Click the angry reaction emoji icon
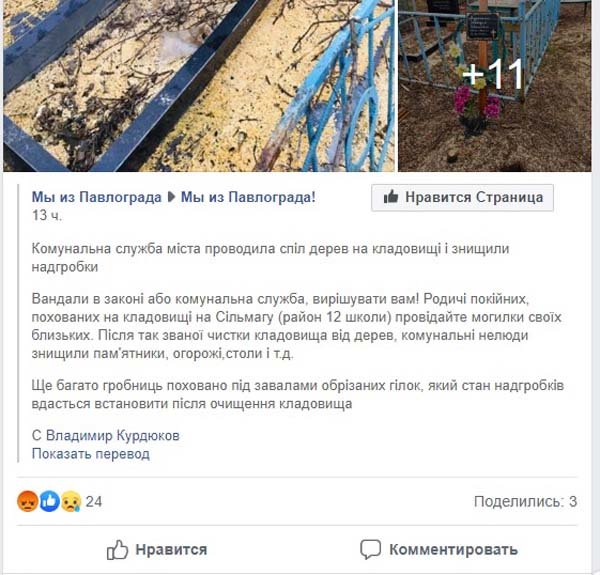Image resolution: width=600 pixels, height=575 pixels. (28, 502)
